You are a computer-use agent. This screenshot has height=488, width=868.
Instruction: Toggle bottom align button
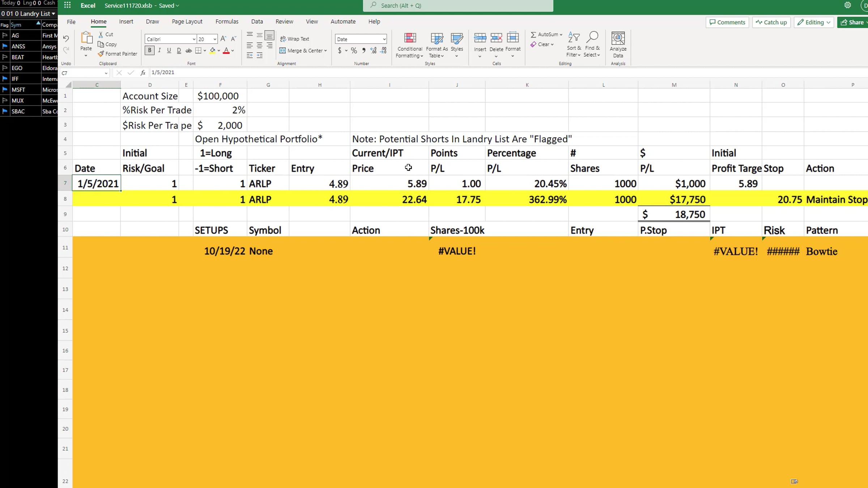269,35
